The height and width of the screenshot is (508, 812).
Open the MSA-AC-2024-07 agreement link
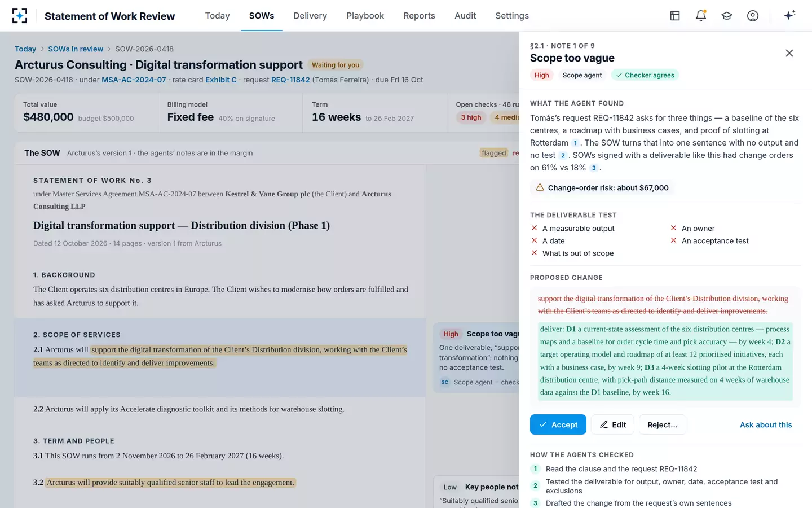click(134, 80)
